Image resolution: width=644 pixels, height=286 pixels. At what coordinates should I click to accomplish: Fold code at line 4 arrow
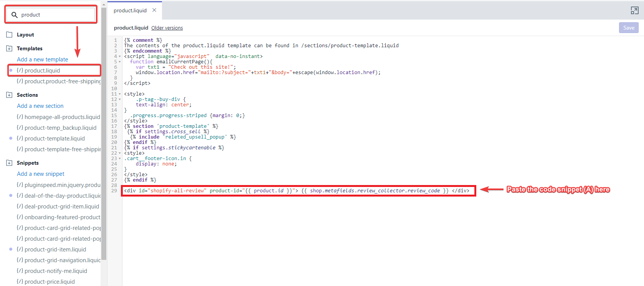click(x=120, y=56)
